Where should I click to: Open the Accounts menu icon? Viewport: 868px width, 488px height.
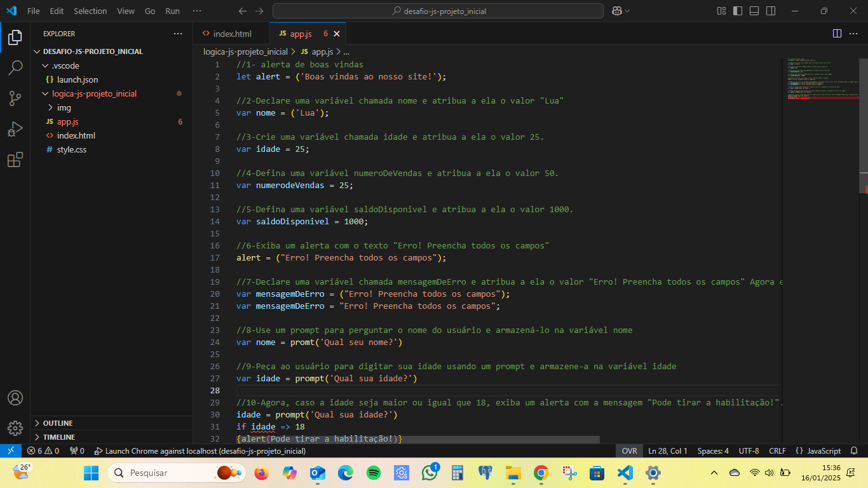click(15, 398)
